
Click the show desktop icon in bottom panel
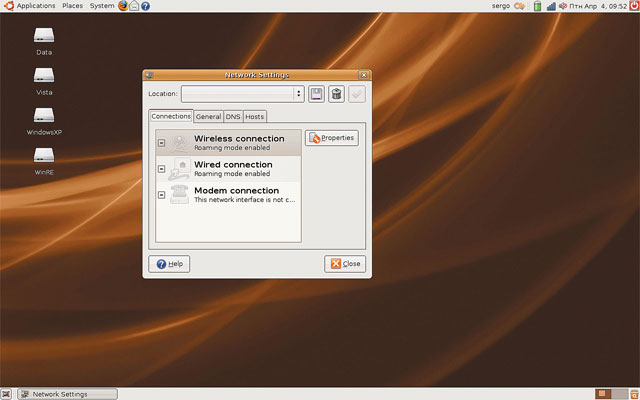click(x=6, y=394)
